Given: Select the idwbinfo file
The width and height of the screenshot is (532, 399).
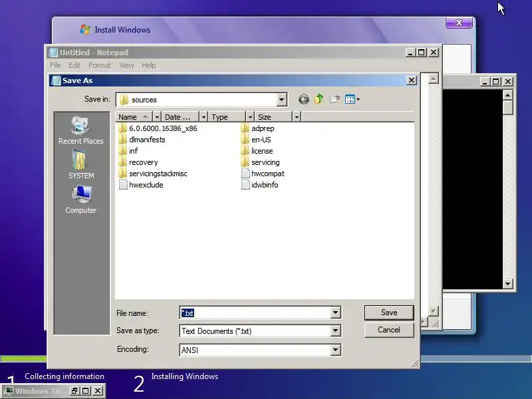Looking at the screenshot, I should 259,185.
